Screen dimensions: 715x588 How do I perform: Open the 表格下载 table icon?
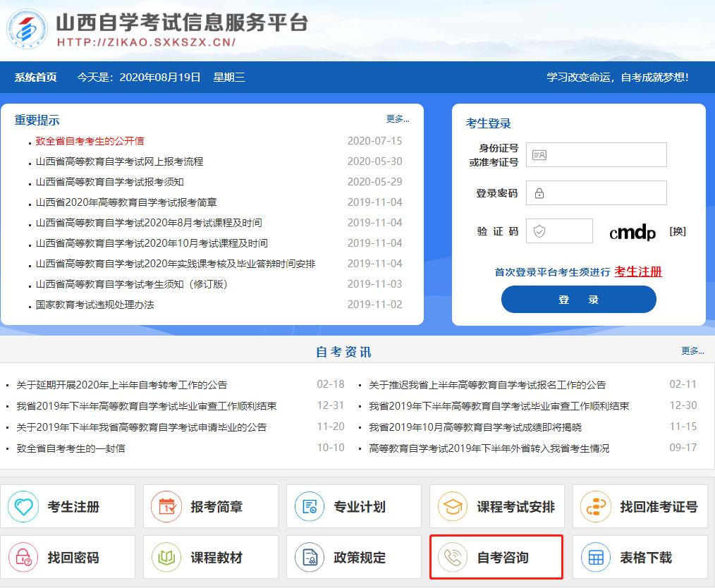[596, 556]
